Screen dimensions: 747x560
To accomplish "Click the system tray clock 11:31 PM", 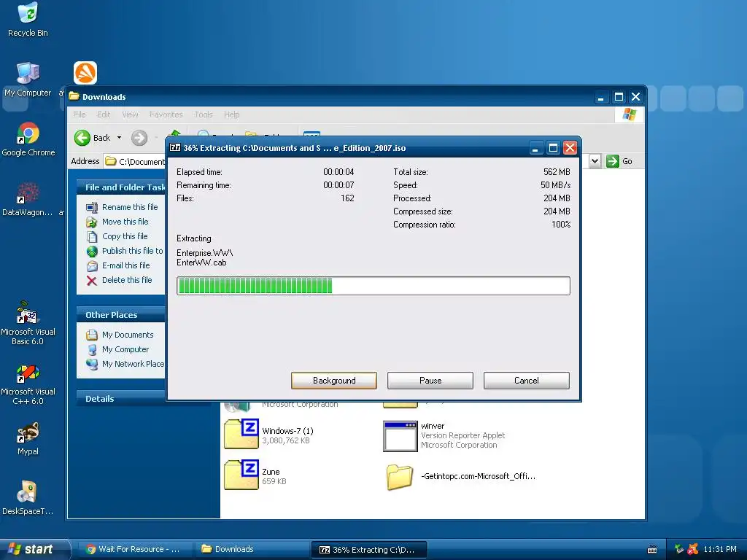I will coord(720,549).
